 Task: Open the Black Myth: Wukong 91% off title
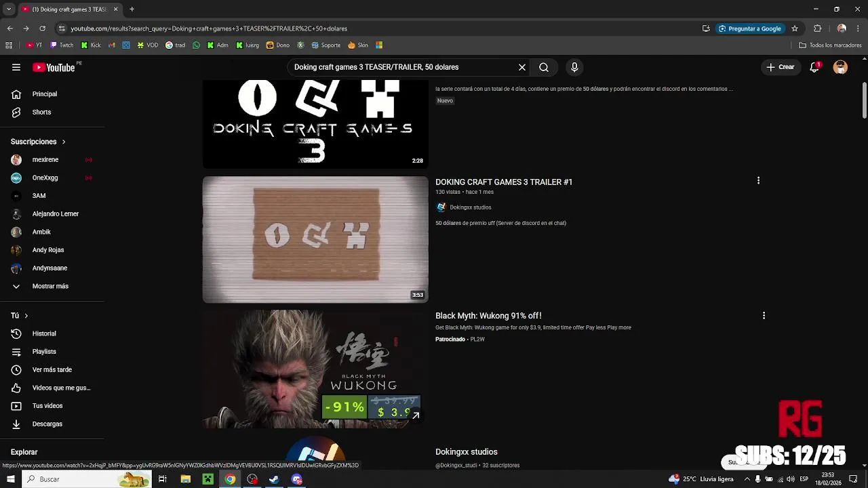(x=488, y=316)
